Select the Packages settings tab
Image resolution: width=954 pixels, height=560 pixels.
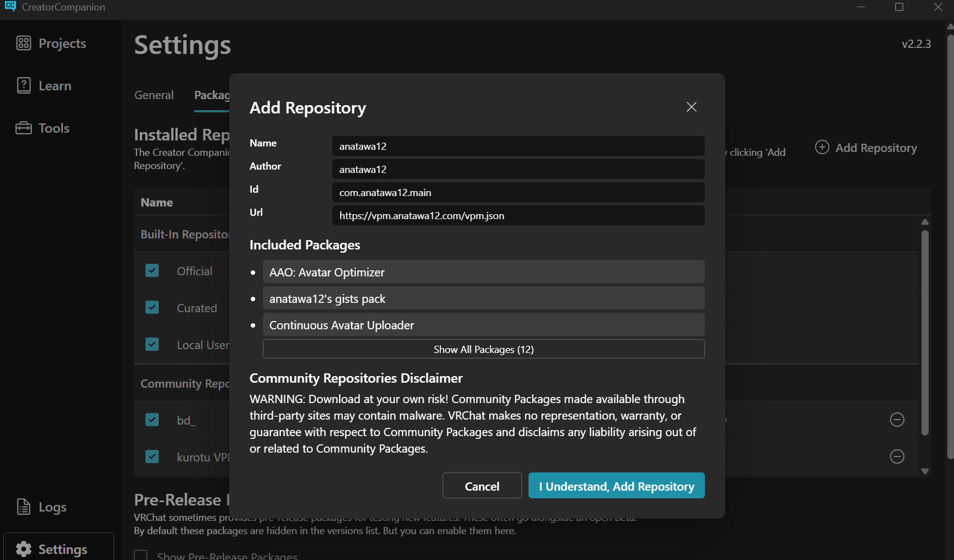click(212, 95)
